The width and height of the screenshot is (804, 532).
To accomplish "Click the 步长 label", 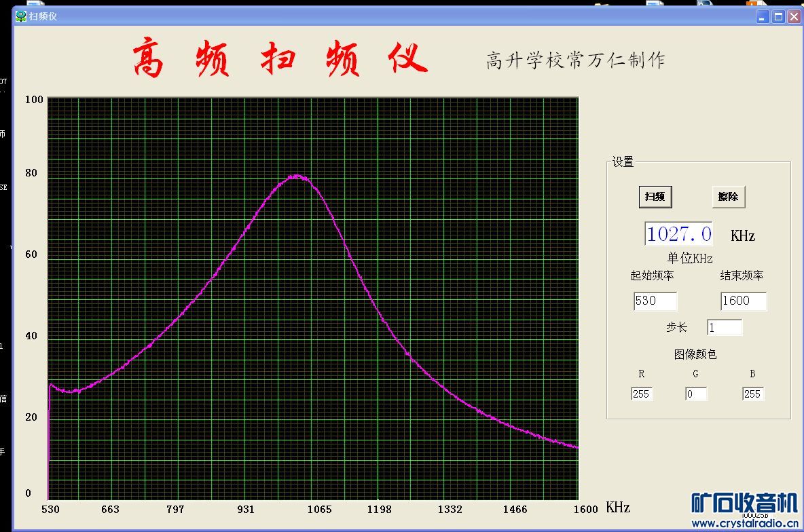I will [x=676, y=327].
